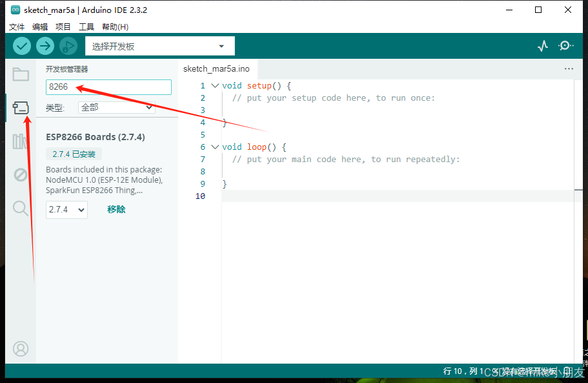Collapse the void loop() code fold arrow
588x383 pixels.
coord(215,147)
